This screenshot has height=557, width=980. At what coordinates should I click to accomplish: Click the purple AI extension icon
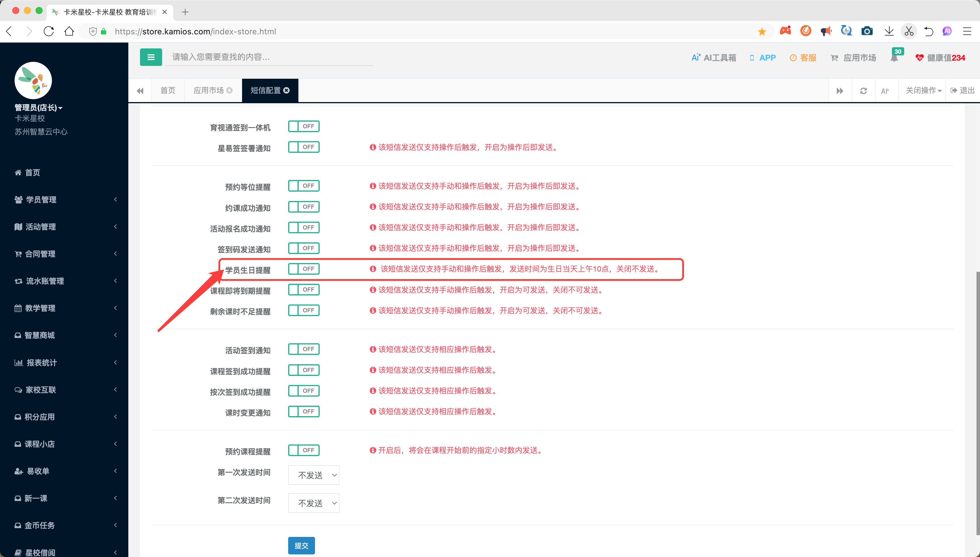coord(947,31)
